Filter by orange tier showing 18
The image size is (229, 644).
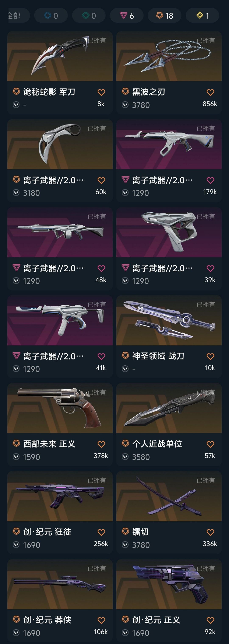(x=165, y=16)
